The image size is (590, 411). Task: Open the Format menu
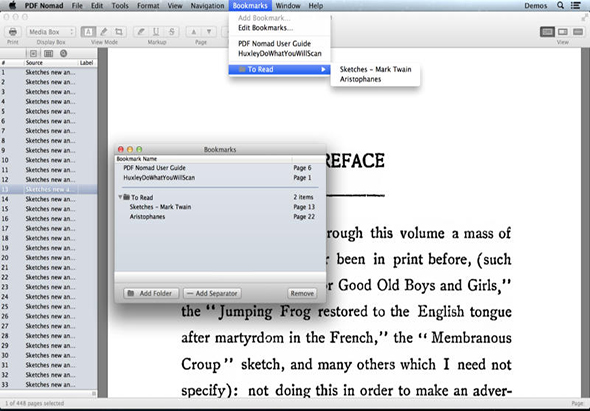tap(148, 6)
